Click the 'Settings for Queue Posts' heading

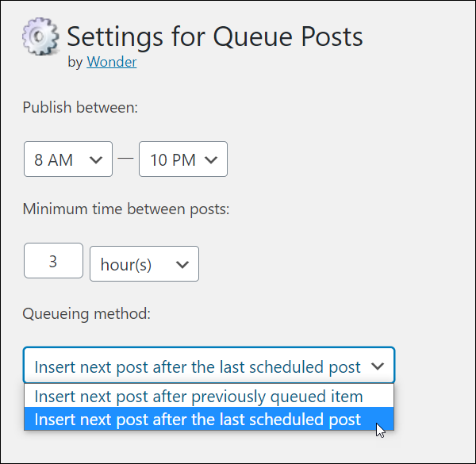pyautogui.click(x=215, y=37)
